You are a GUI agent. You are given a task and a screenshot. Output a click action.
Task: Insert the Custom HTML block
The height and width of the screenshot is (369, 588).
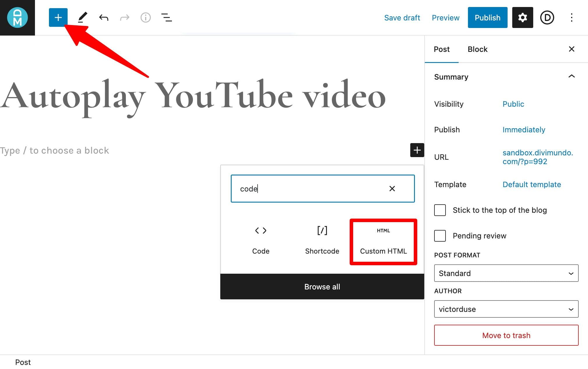(x=383, y=241)
